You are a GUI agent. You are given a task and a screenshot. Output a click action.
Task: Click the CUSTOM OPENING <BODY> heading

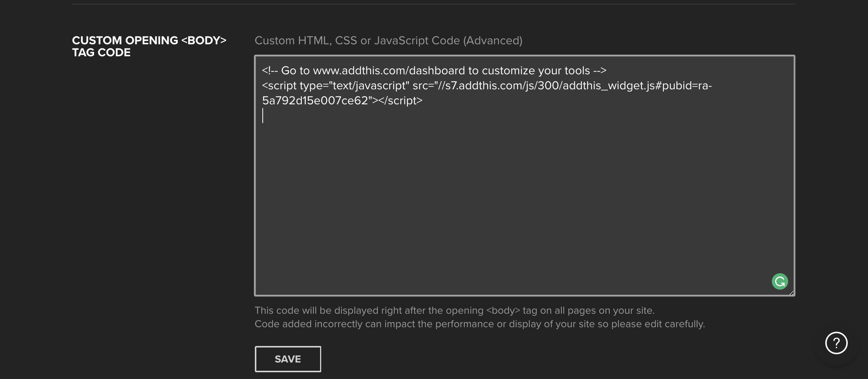(149, 41)
